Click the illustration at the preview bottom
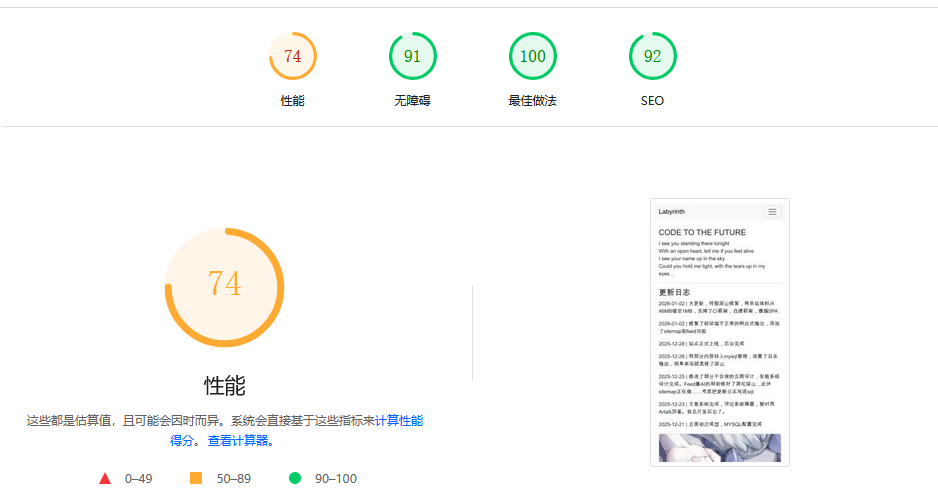 [x=719, y=448]
